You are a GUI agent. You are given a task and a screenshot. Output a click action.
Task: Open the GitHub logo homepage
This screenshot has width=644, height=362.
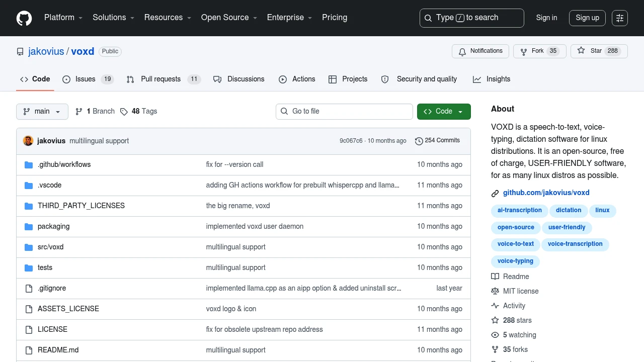click(x=24, y=18)
